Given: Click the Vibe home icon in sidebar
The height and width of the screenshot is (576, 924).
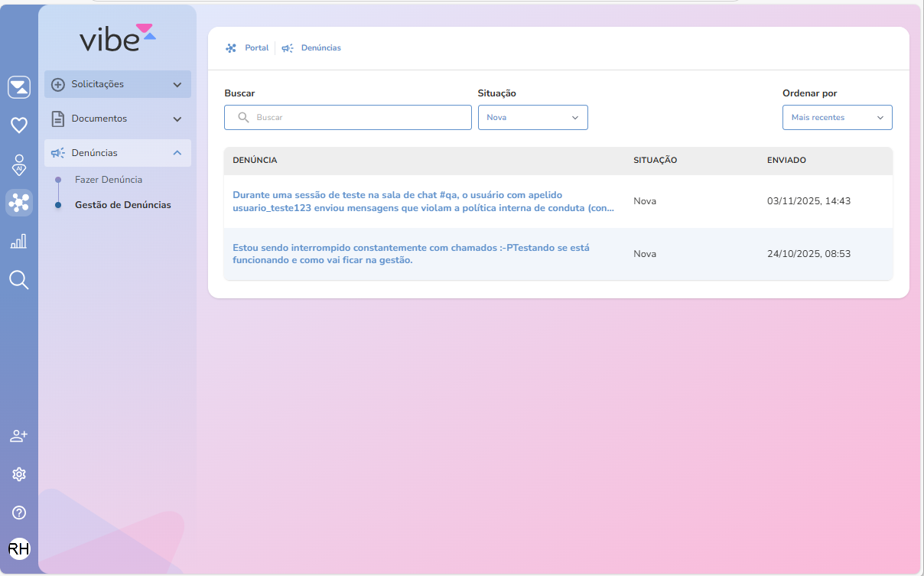Looking at the screenshot, I should (x=19, y=87).
